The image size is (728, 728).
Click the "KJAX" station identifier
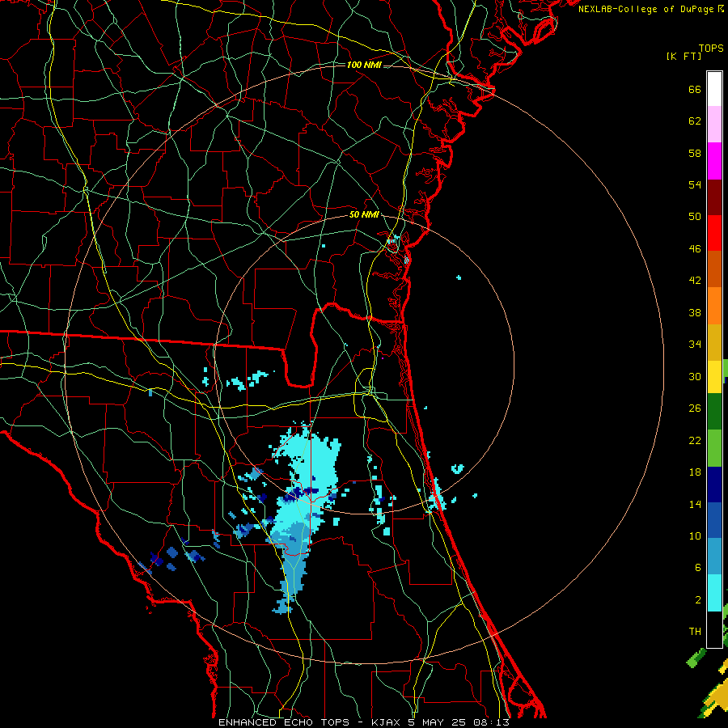(387, 722)
